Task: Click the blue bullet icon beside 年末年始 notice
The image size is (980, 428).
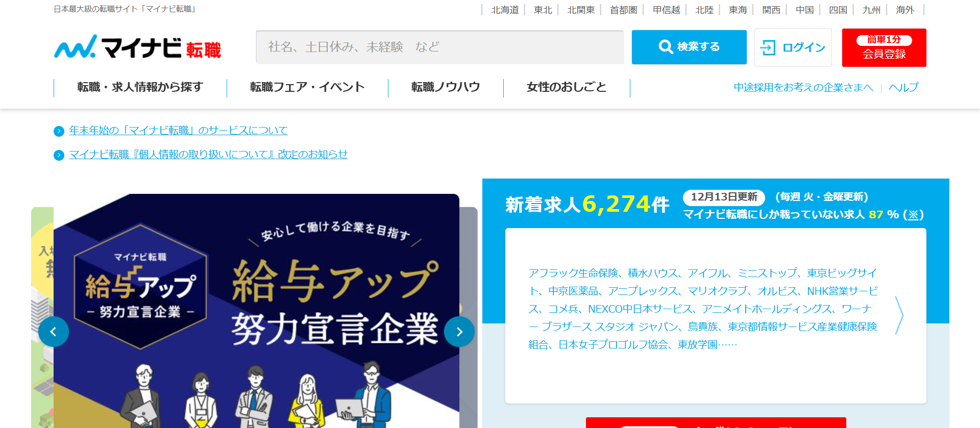Action: coord(59,131)
